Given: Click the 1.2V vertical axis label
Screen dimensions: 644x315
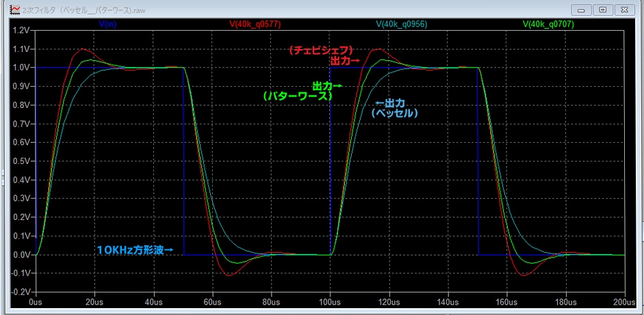Looking at the screenshot, I should coord(21,30).
